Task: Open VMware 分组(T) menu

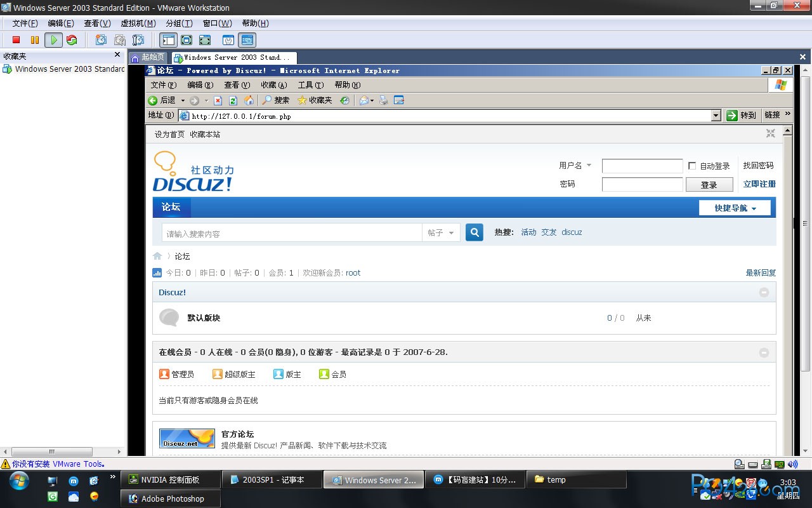Action: [x=179, y=23]
